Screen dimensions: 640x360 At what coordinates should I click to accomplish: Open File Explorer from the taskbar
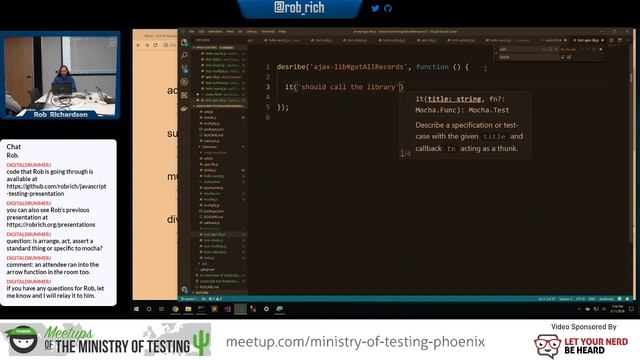click(x=188, y=309)
